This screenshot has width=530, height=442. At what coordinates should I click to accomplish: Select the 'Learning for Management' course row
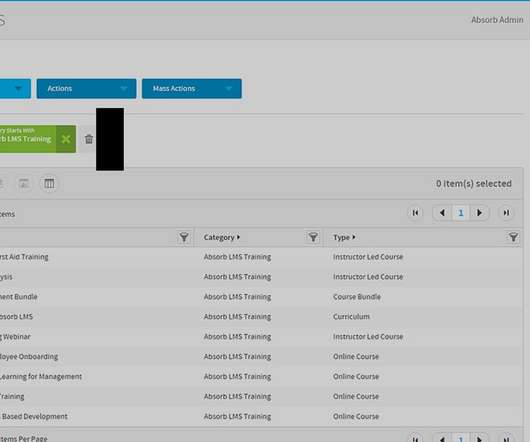click(261, 376)
